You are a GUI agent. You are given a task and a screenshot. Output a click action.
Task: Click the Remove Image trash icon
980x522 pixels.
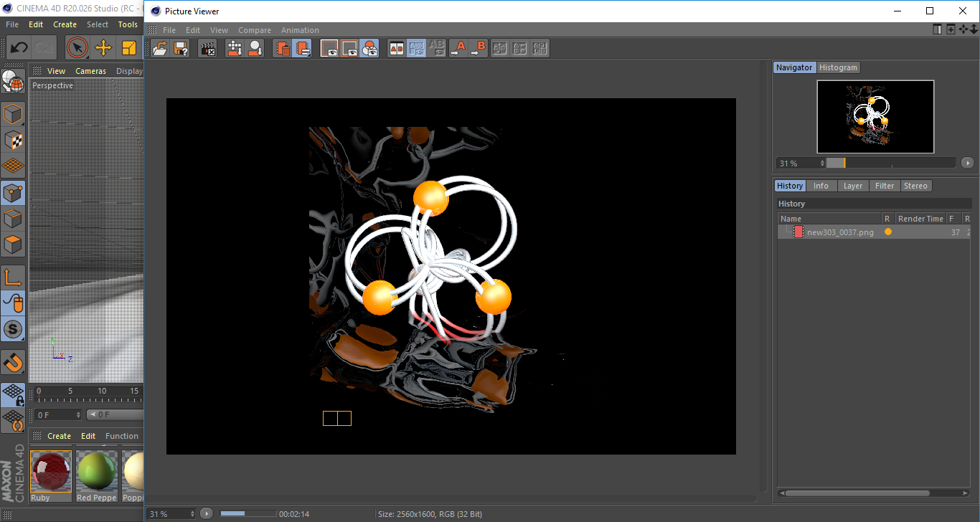(x=283, y=48)
